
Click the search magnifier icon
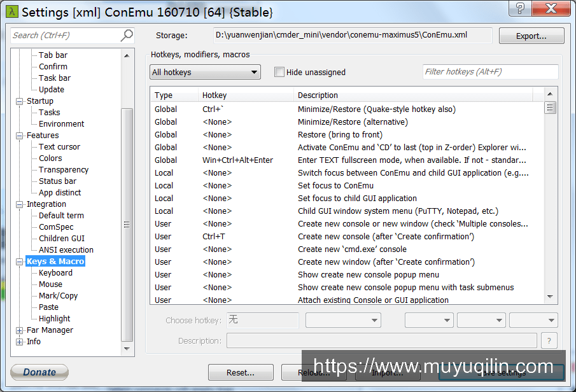pyautogui.click(x=127, y=35)
